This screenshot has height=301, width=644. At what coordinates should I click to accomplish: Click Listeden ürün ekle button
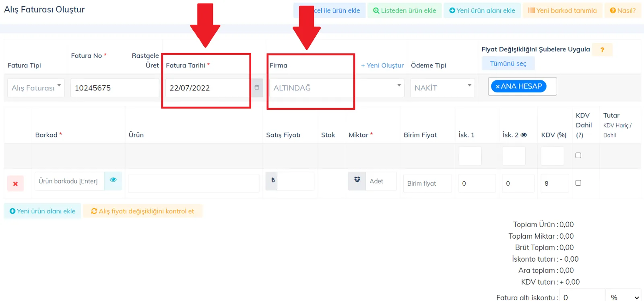[405, 10]
